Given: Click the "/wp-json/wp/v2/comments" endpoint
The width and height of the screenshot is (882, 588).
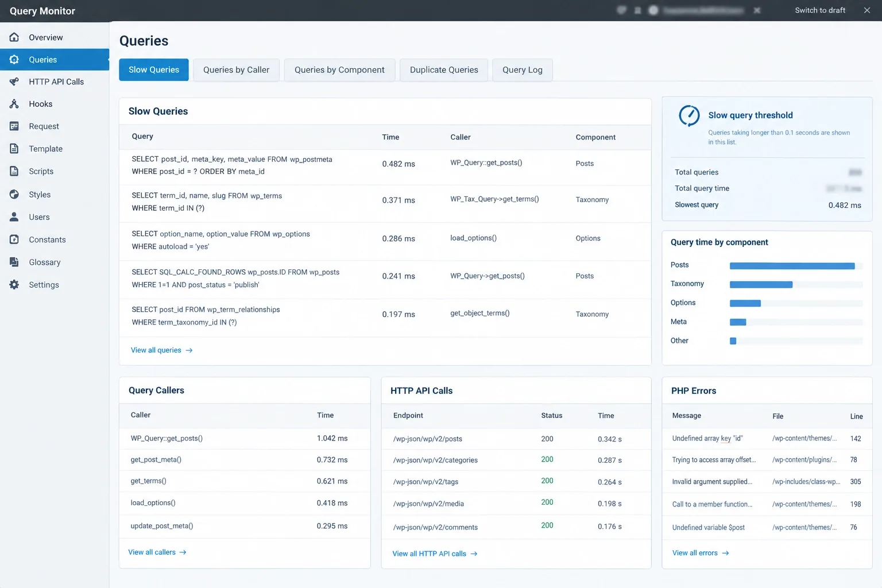Looking at the screenshot, I should [435, 528].
